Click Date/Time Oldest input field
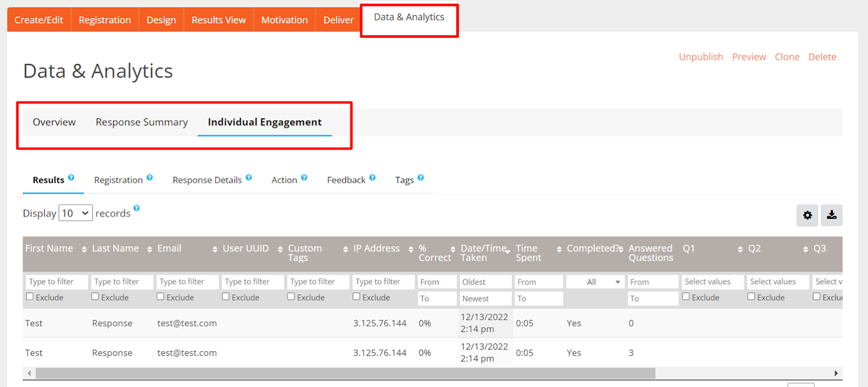The height and width of the screenshot is (387, 868). (486, 282)
